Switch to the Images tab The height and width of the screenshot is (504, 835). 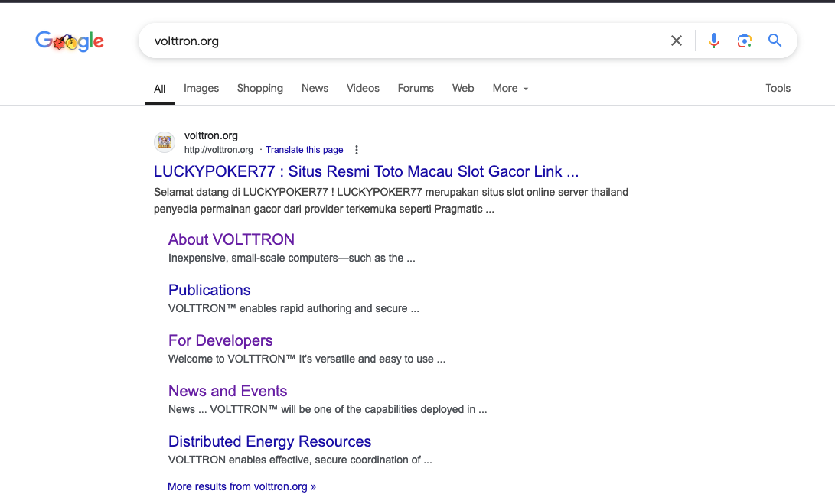click(x=201, y=89)
